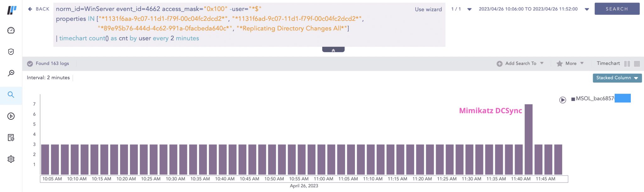Open the dashboard gauge icon in sidebar
This screenshot has width=644, height=192.
pyautogui.click(x=11, y=30)
